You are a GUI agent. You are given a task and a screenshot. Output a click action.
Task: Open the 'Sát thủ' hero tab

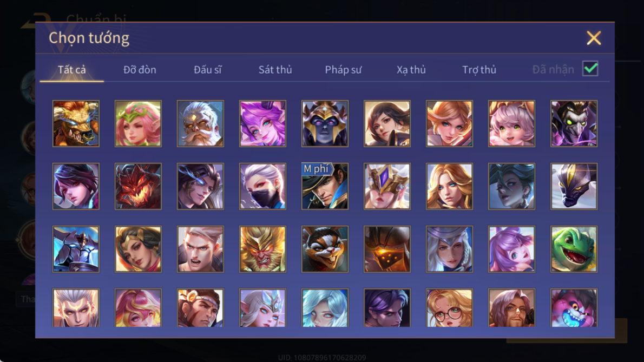coord(275,70)
